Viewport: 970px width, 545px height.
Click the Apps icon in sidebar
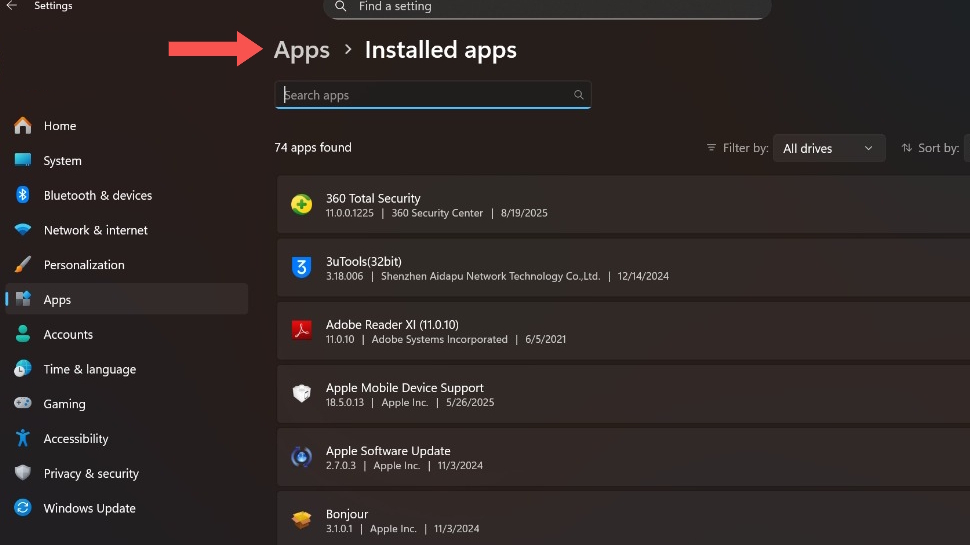23,299
